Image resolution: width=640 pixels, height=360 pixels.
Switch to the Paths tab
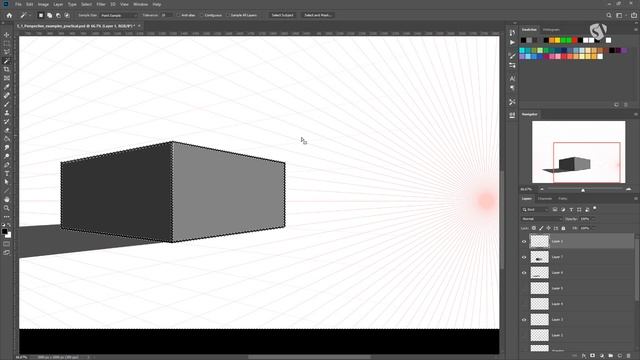pyautogui.click(x=562, y=199)
